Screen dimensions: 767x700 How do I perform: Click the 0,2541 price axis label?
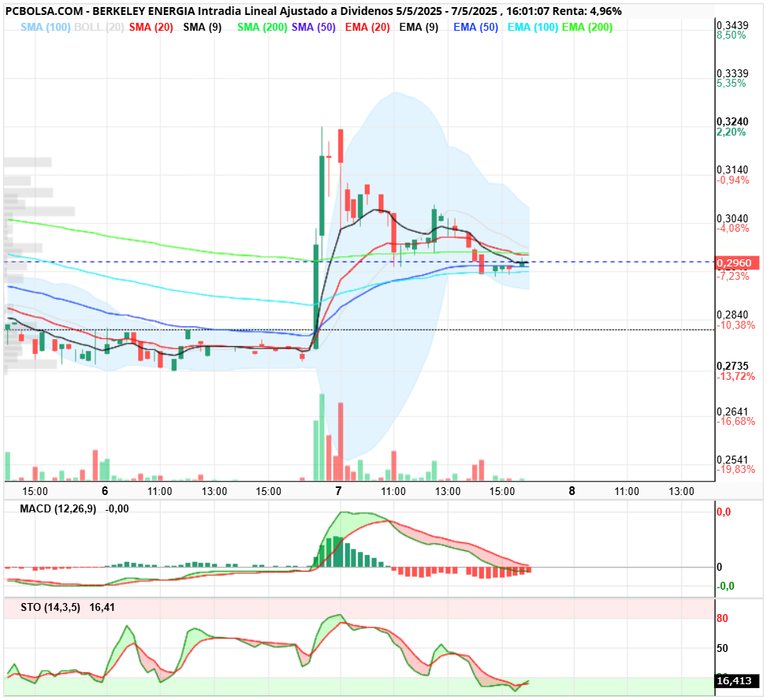(732, 460)
